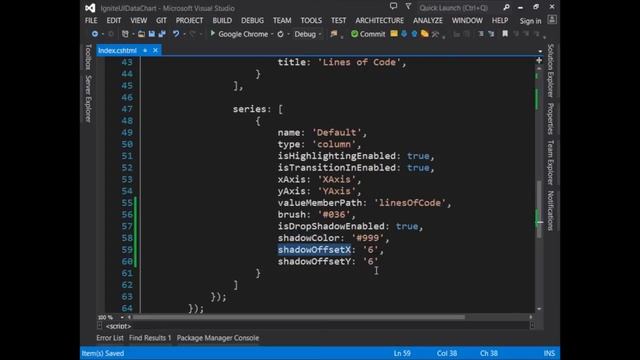This screenshot has height=360, width=640.
Task: Open the ARCHITECTURE menu
Action: point(380,20)
